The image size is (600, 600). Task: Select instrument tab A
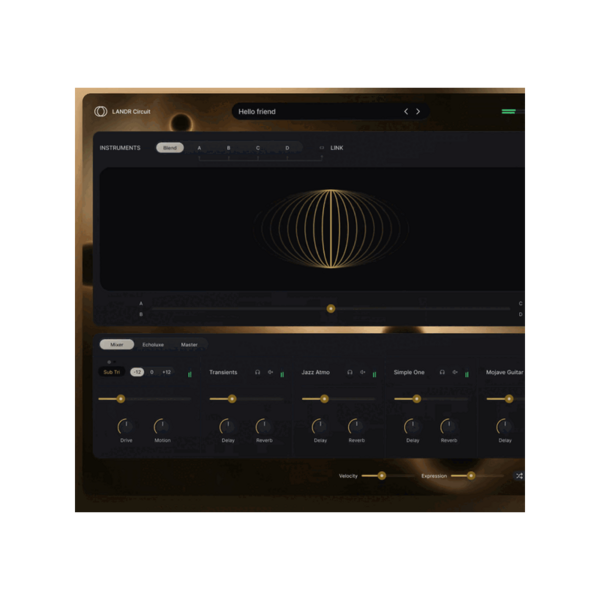coord(199,148)
